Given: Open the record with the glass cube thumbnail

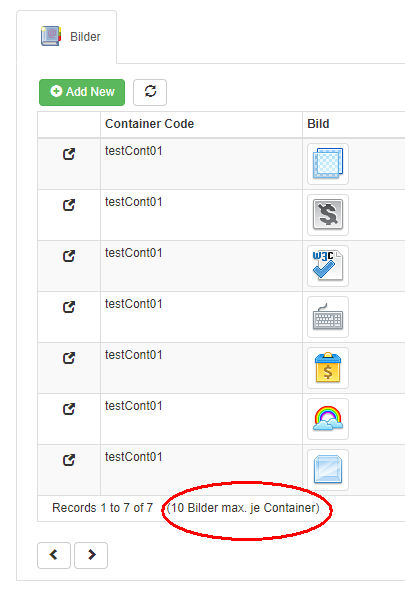Looking at the screenshot, I should (x=69, y=460).
